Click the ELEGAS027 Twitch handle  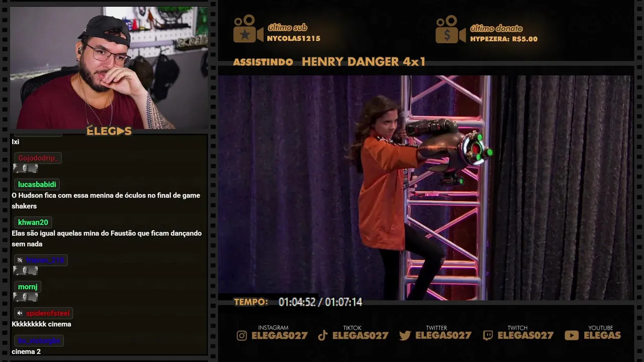click(526, 335)
